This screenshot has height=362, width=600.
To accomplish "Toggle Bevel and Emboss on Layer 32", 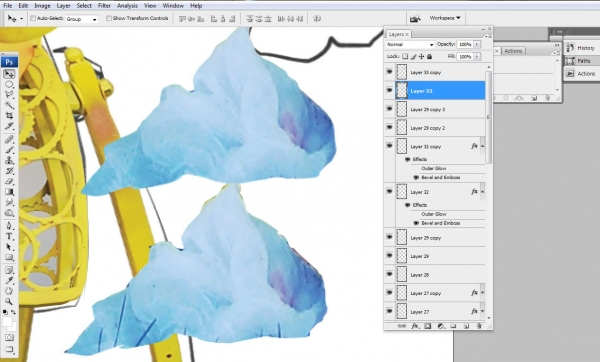I will click(x=416, y=223).
